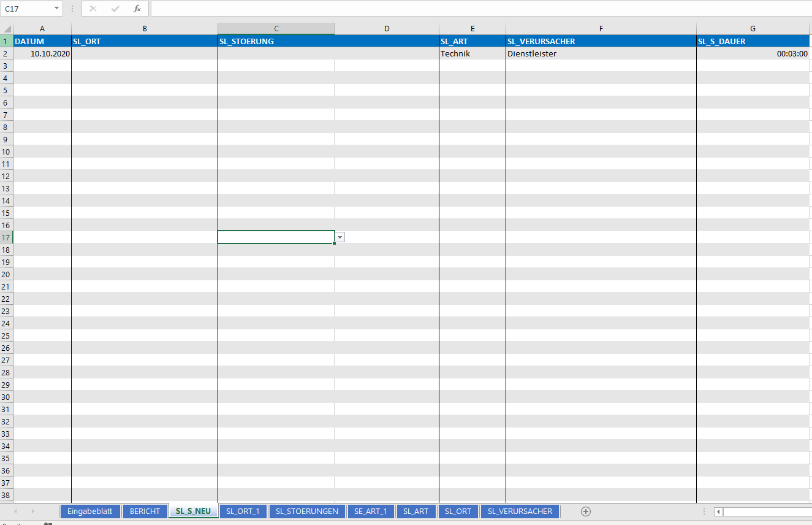Open the SL_ORT_1 sheet tab
The height and width of the screenshot is (525, 812).
point(243,512)
